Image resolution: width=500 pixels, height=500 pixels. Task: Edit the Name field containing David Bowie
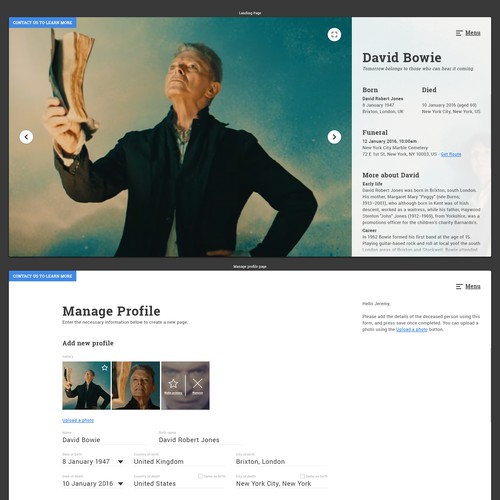(105, 440)
